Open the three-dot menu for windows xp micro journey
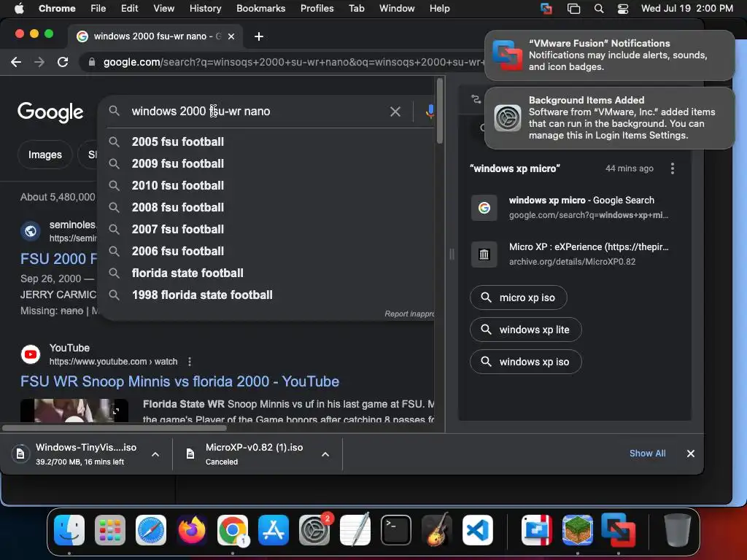This screenshot has height=560, width=747. click(672, 168)
